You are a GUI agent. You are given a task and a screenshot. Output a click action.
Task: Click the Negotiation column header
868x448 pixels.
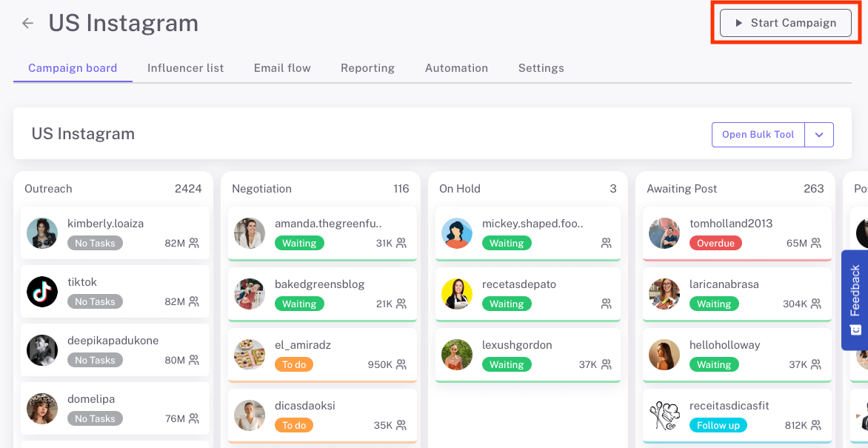pos(262,188)
